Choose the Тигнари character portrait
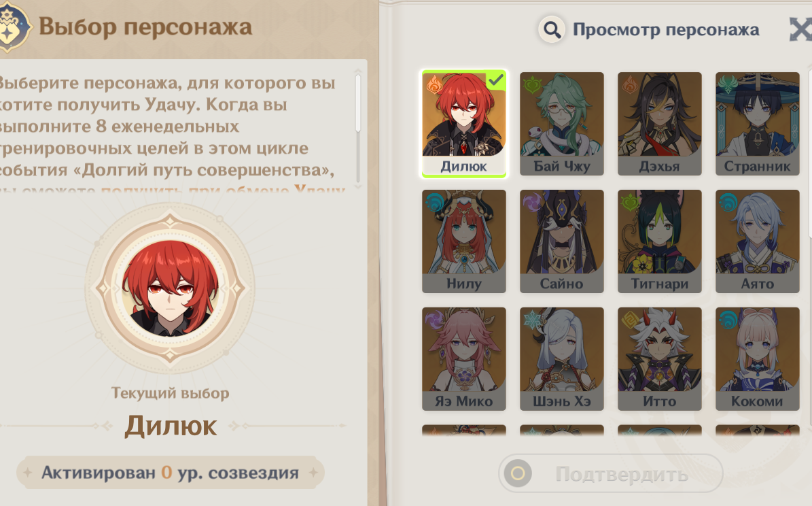The image size is (812, 506). tap(659, 241)
